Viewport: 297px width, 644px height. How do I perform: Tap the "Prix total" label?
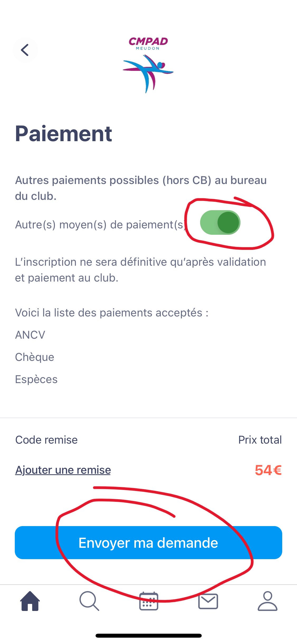tap(260, 440)
